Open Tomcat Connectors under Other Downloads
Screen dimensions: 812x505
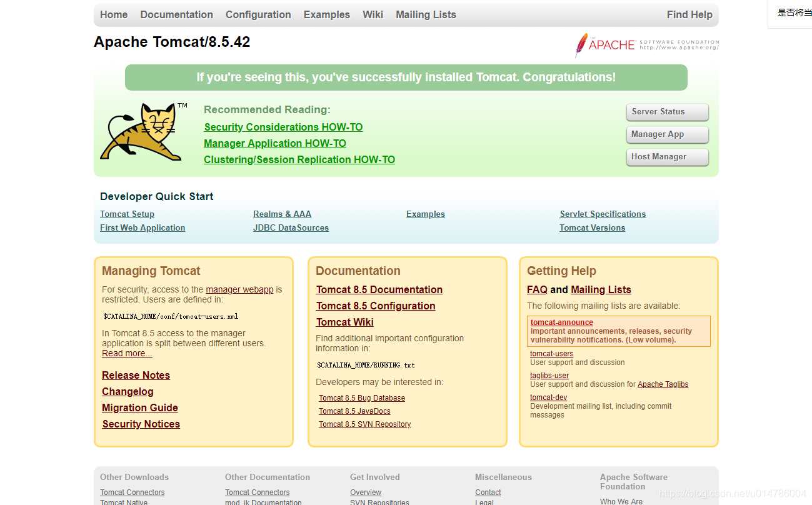(132, 492)
